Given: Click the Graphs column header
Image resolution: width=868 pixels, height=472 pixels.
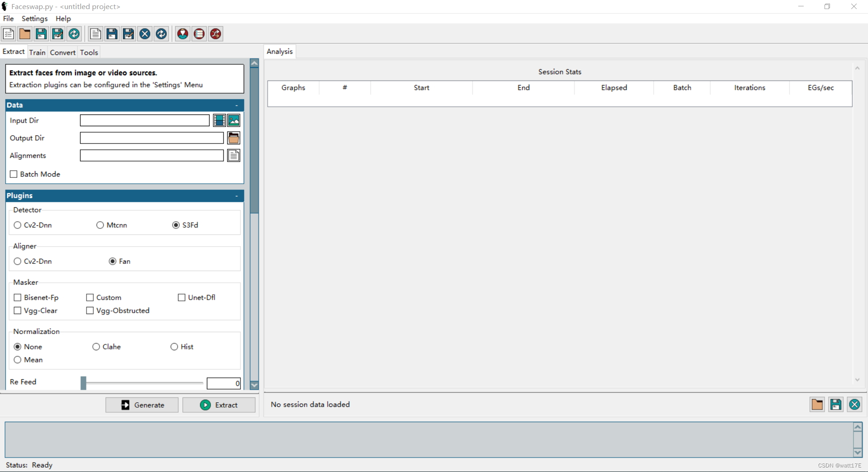Looking at the screenshot, I should 293,88.
